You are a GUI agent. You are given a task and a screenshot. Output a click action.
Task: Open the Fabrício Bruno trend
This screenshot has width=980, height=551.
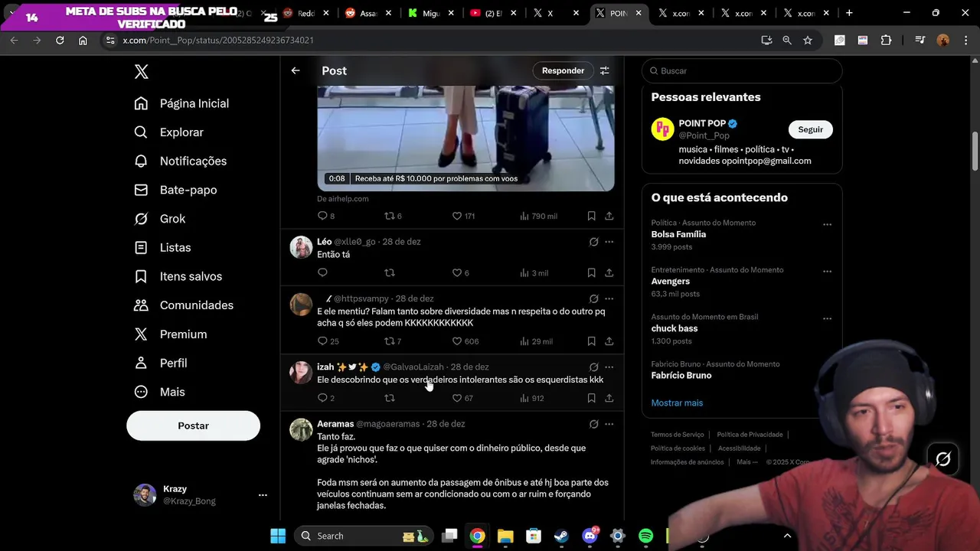[681, 376]
